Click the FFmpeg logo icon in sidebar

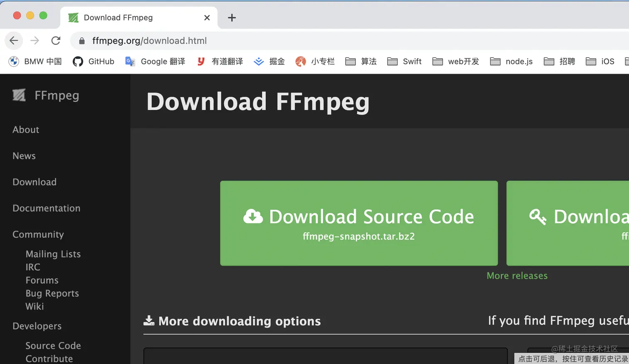point(19,95)
